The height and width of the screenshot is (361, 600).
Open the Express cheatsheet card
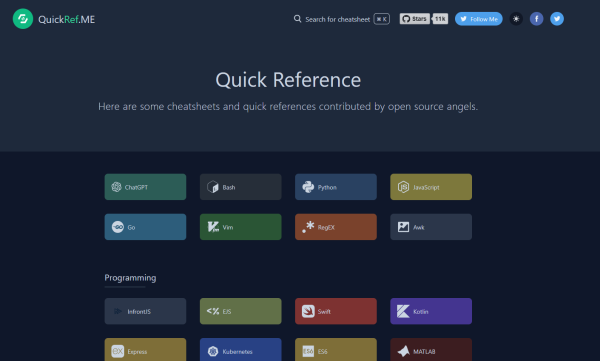145,350
